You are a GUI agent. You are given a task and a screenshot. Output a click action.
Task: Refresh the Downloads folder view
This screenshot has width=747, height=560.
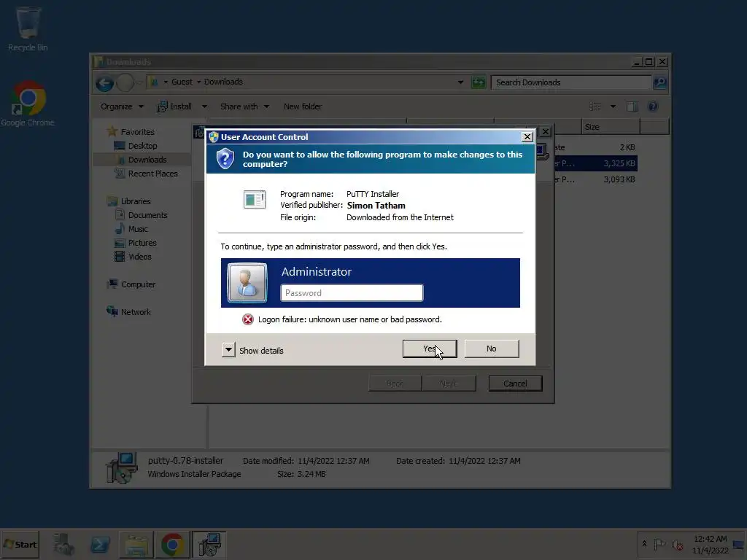tap(479, 82)
